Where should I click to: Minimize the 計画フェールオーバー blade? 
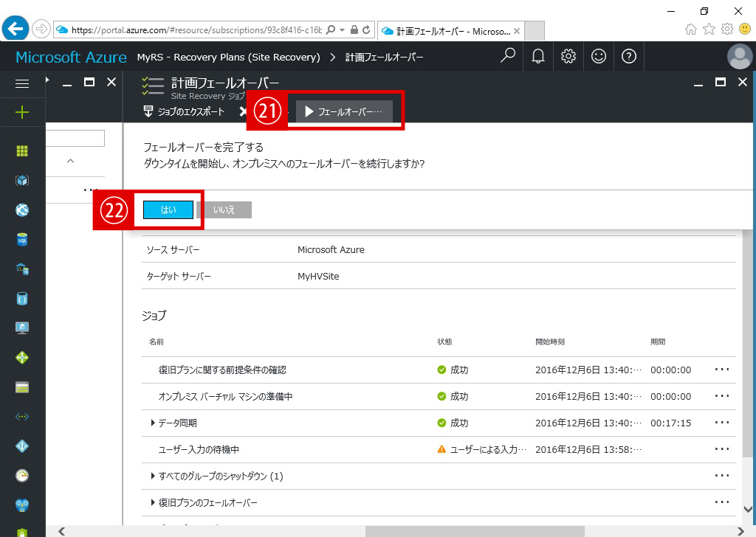point(698,85)
